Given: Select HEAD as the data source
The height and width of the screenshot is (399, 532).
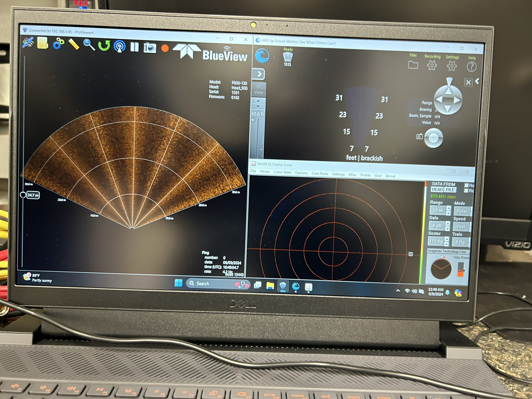Looking at the screenshot, I should tap(437, 190).
